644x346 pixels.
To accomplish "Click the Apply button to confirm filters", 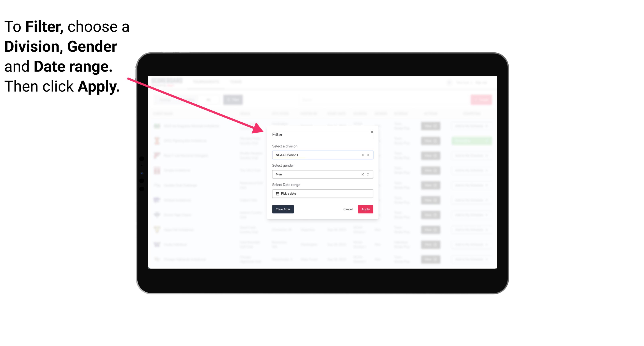I will (x=365, y=209).
